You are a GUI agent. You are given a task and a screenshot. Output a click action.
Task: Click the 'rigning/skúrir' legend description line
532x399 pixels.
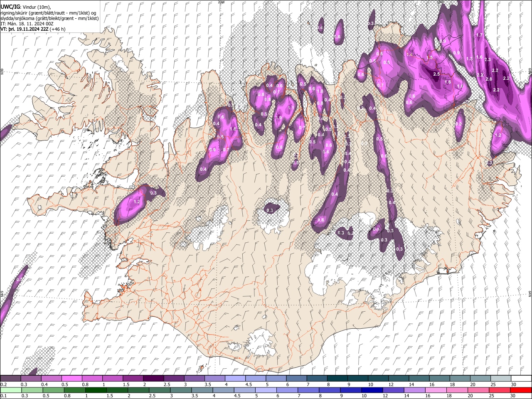[48, 12]
